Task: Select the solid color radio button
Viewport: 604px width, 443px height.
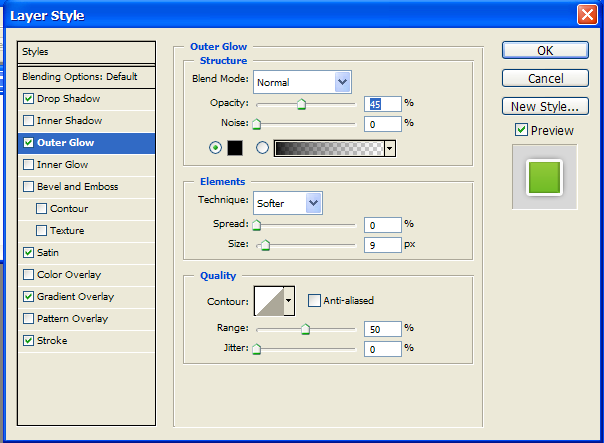Action: pos(214,148)
